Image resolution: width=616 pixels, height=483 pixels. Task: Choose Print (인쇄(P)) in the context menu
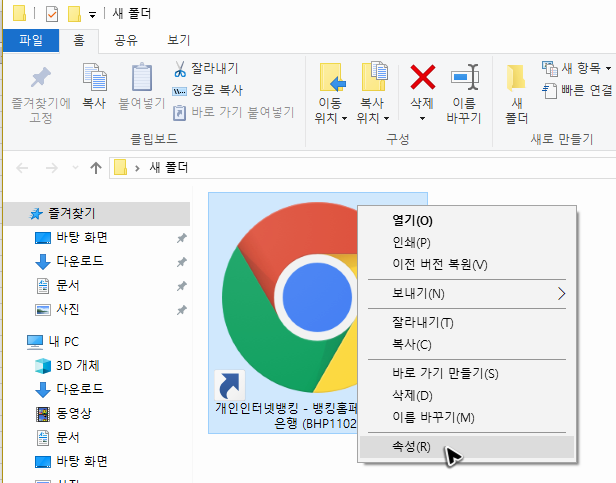coord(467,242)
